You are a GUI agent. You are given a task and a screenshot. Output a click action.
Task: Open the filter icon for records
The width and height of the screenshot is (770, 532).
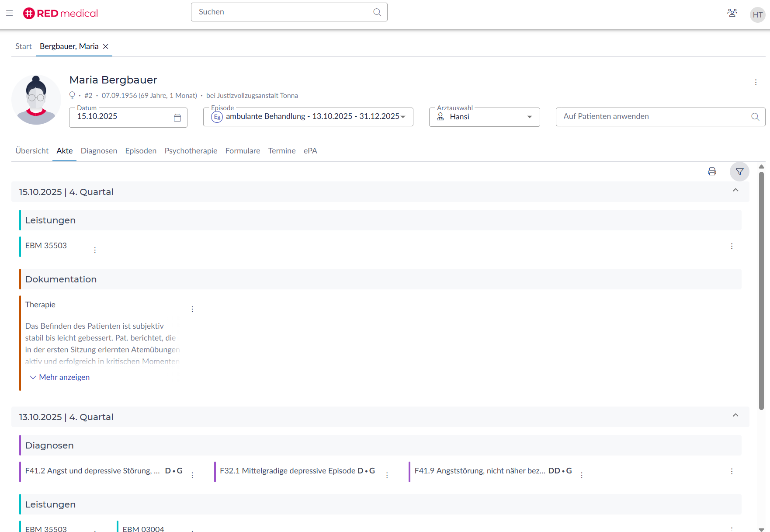[739, 172]
